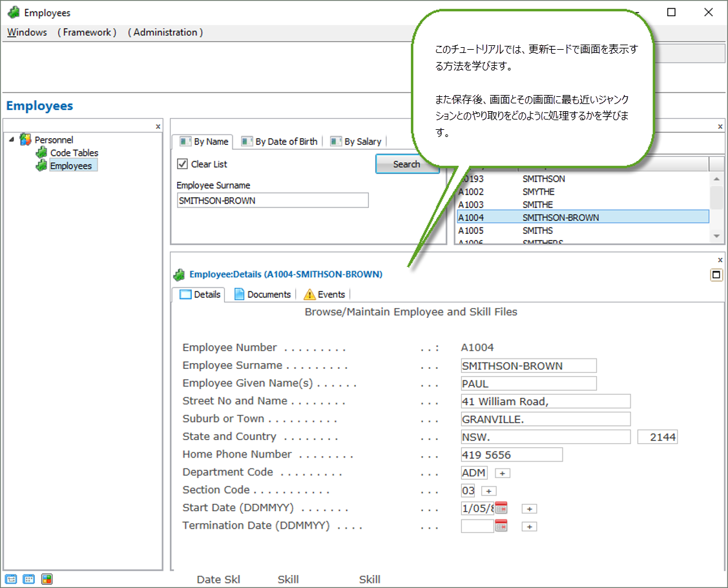Switch to By Name filter tab

[x=204, y=142]
